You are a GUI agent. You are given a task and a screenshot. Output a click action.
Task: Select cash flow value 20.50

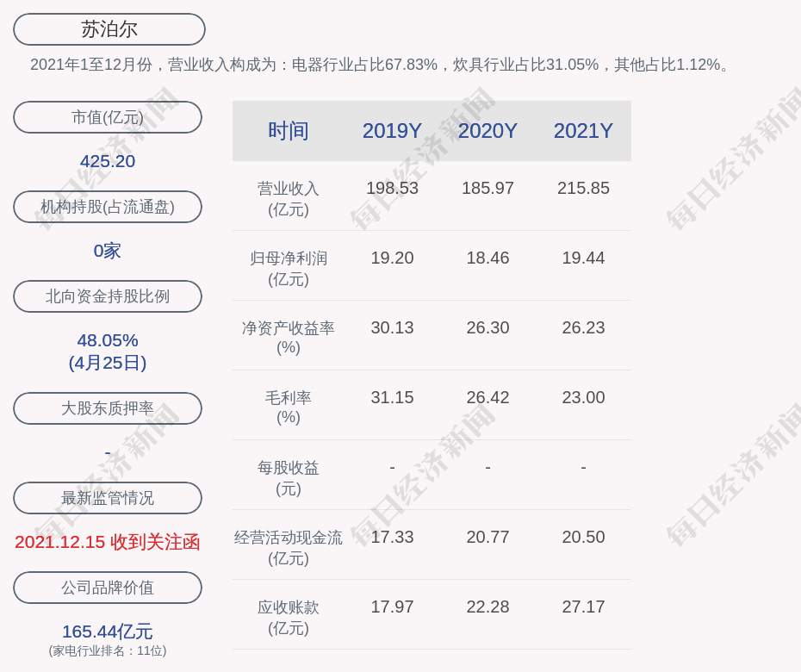click(x=583, y=537)
